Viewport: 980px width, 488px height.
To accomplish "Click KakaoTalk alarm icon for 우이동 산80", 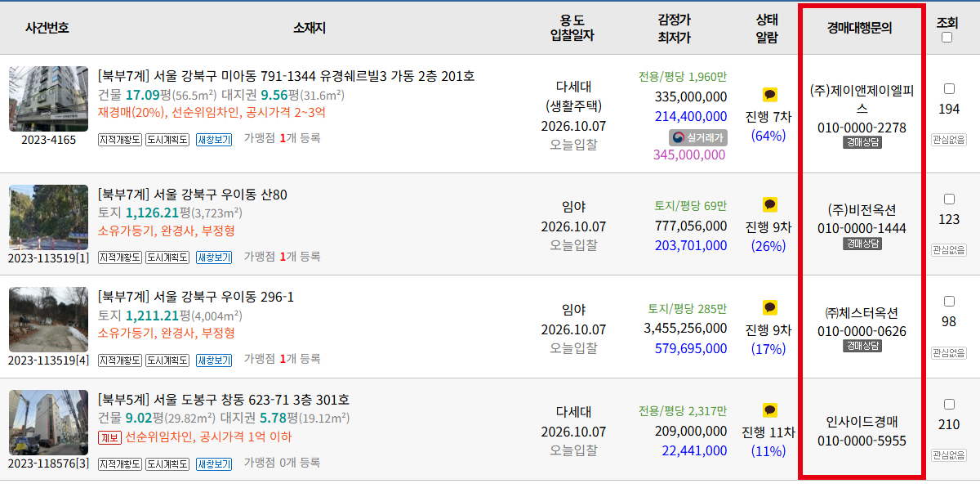I will click(x=769, y=205).
